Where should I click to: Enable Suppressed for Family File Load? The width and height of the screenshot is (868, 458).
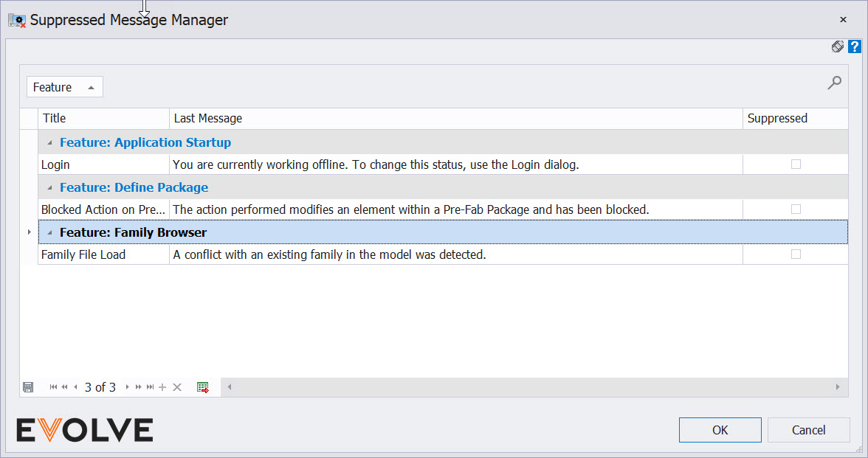[796, 254]
